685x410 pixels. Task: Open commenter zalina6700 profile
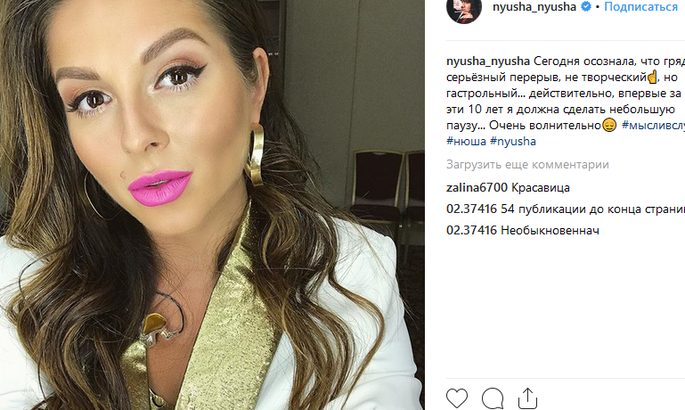477,188
